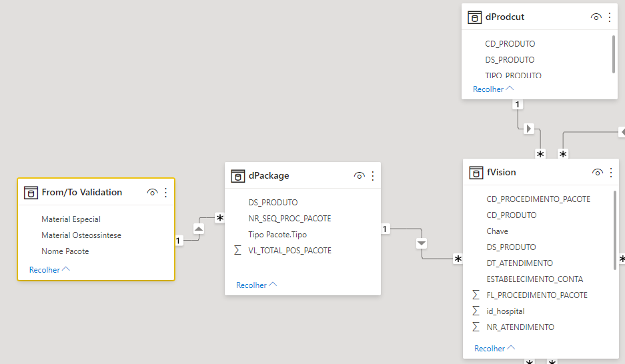Select DS_PRODUTO field in dPackage
This screenshot has height=364, width=625.
pyautogui.click(x=273, y=202)
